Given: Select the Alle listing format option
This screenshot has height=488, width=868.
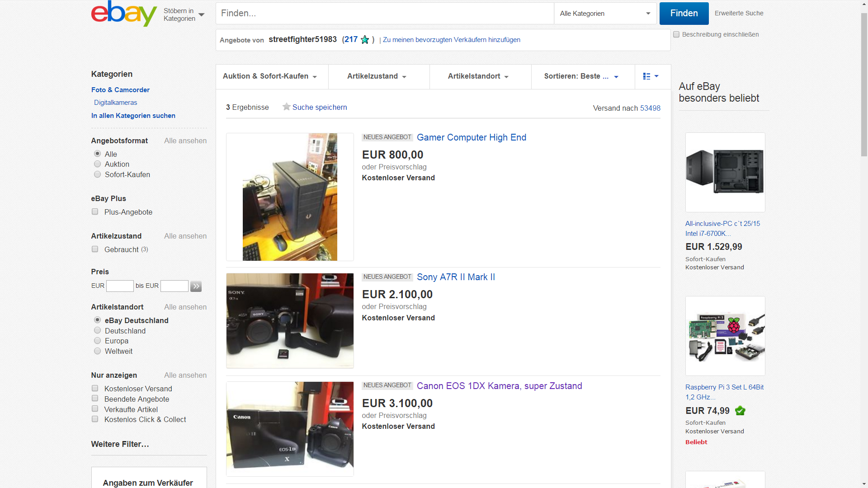Looking at the screenshot, I should coord(97,154).
